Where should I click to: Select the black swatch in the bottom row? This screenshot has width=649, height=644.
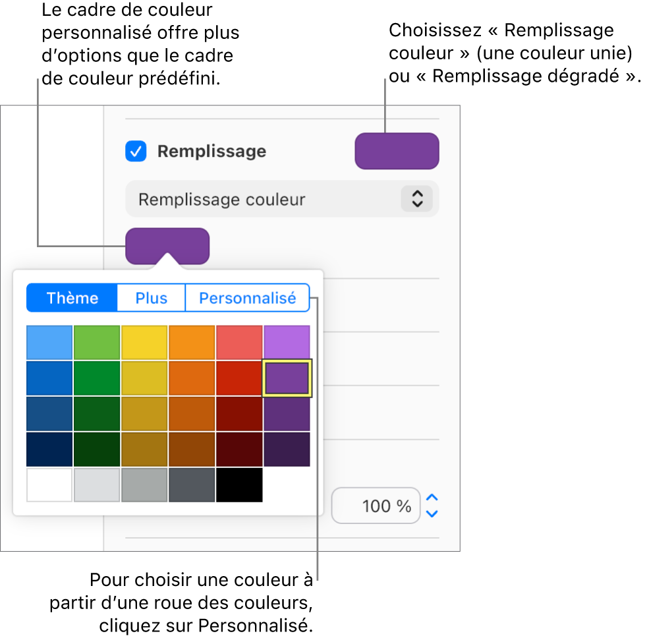pyautogui.click(x=239, y=485)
